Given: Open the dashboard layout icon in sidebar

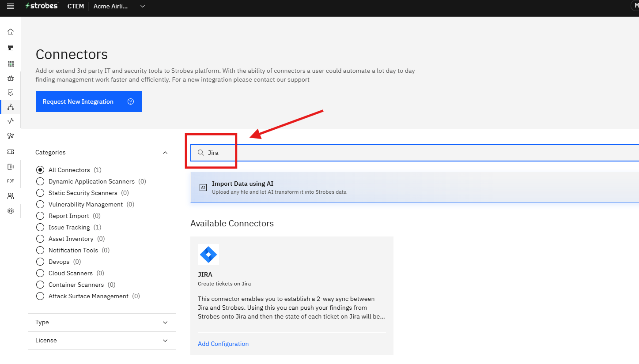Looking at the screenshot, I should [x=11, y=48].
